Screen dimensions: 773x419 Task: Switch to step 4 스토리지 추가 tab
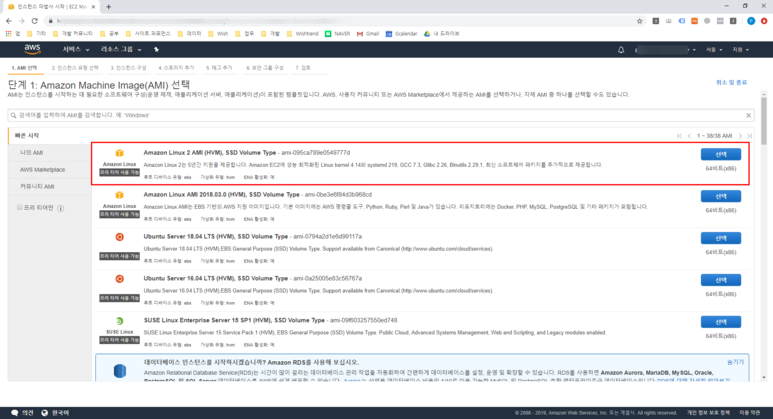[176, 68]
